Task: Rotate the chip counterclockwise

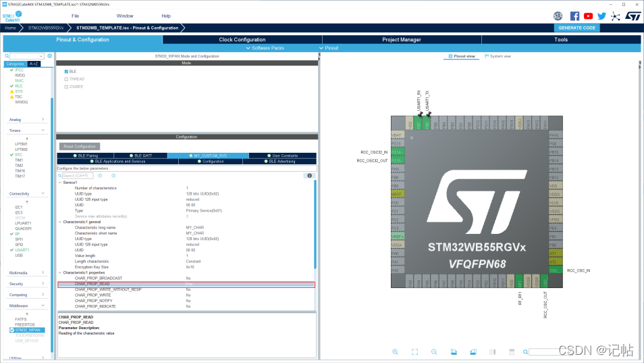Action: point(473,352)
